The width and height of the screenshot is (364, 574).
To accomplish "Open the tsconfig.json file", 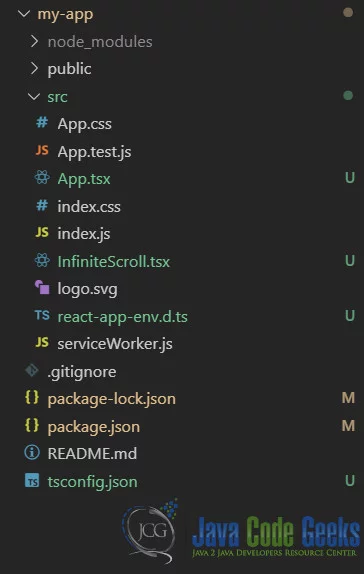I will pyautogui.click(x=93, y=482).
